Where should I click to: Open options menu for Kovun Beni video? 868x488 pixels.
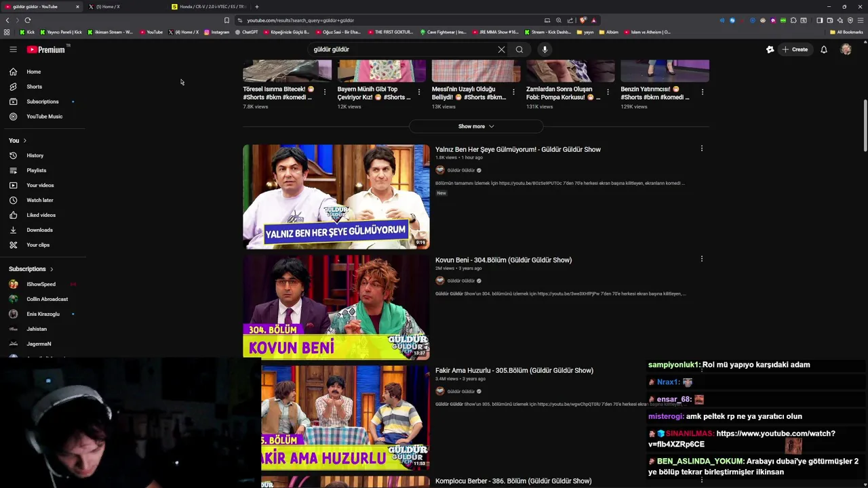(x=702, y=259)
